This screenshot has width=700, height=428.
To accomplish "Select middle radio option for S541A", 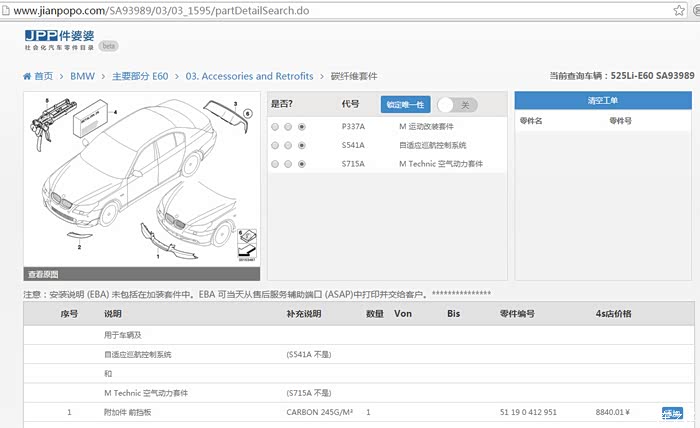I will pyautogui.click(x=288, y=145).
